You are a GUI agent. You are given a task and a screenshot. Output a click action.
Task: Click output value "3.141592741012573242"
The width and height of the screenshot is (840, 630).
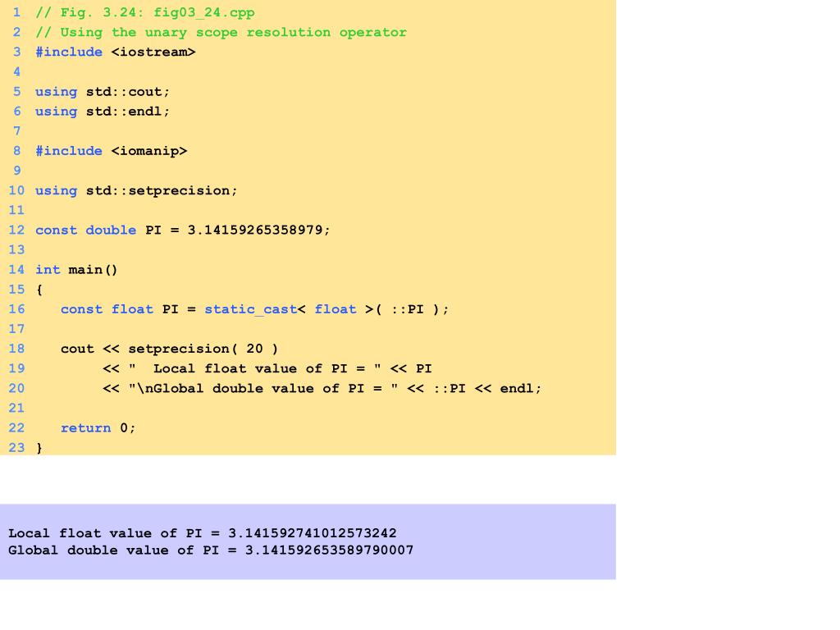click(x=313, y=533)
